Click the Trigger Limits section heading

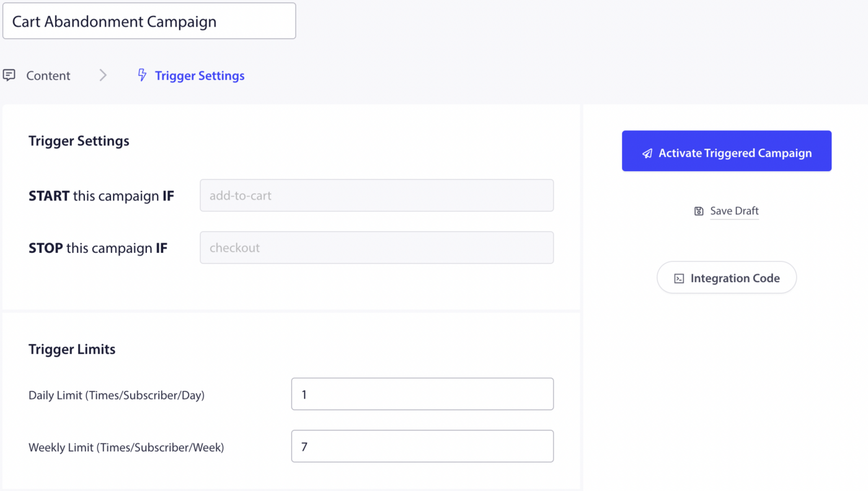[x=72, y=349]
